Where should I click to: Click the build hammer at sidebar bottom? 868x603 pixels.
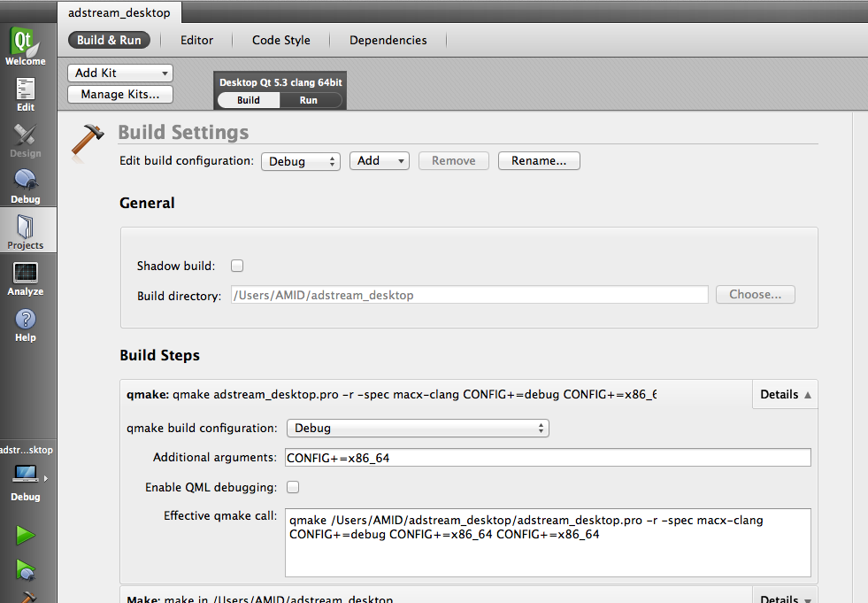point(27,598)
